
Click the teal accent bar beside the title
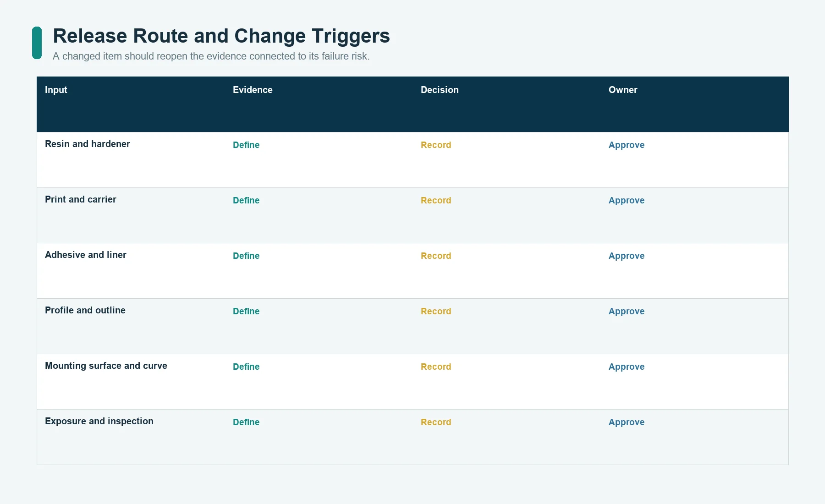tap(37, 43)
